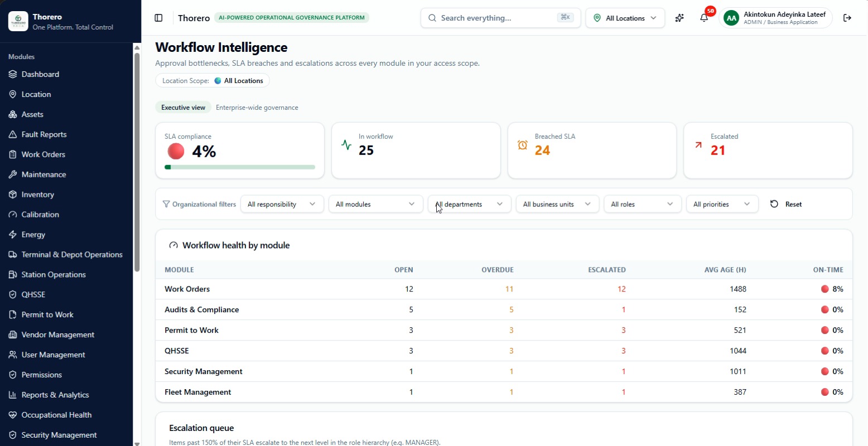This screenshot has width=868, height=446.
Task: Open the AI sparkle assistant icon
Action: coord(679,18)
